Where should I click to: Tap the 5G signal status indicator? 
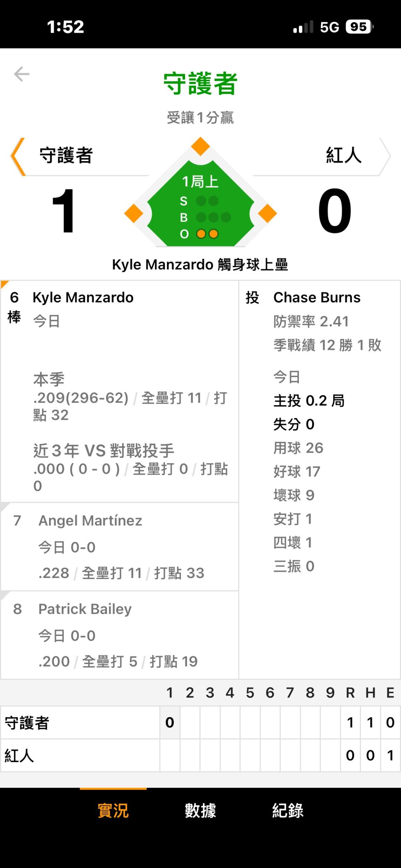pos(330,27)
